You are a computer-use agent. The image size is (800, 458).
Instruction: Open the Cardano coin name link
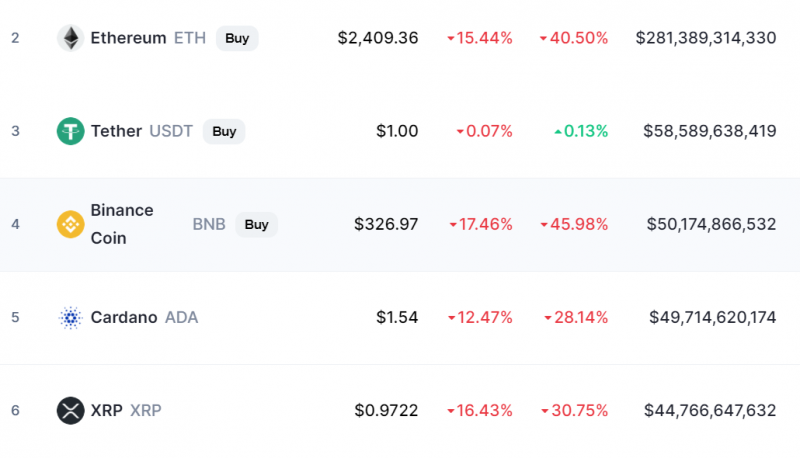tap(124, 317)
